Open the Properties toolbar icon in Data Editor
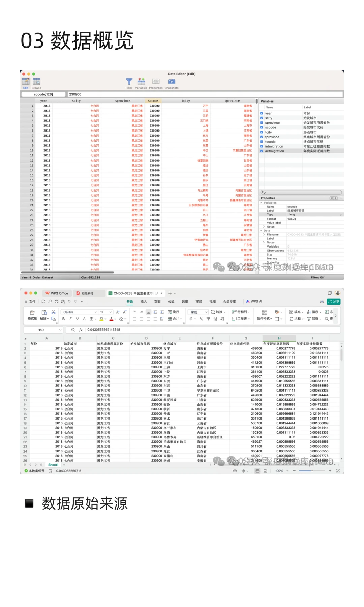The image size is (364, 607). pyautogui.click(x=156, y=81)
